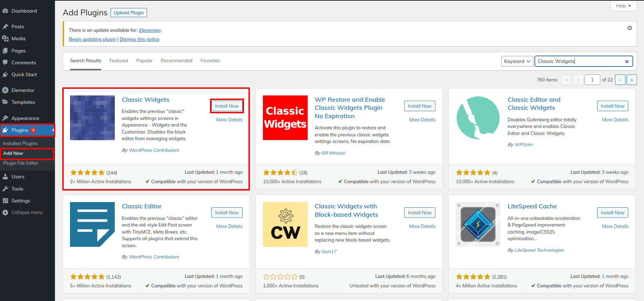Click the Comments bubble icon
The height and width of the screenshot is (301, 644).
coord(5,63)
